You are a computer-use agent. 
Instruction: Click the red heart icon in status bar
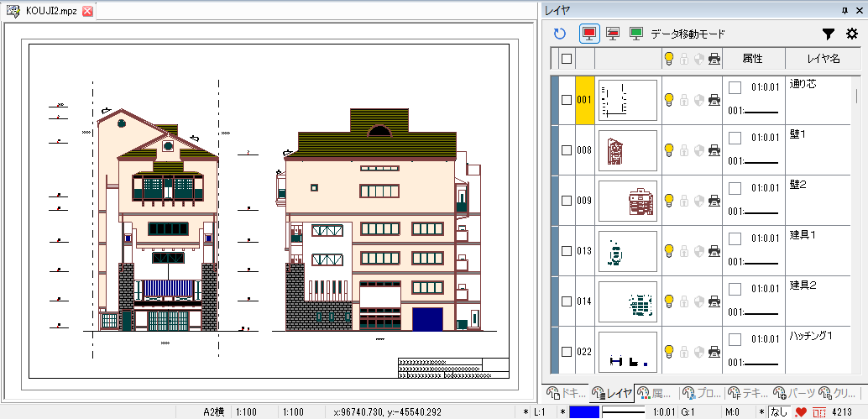[x=801, y=412]
